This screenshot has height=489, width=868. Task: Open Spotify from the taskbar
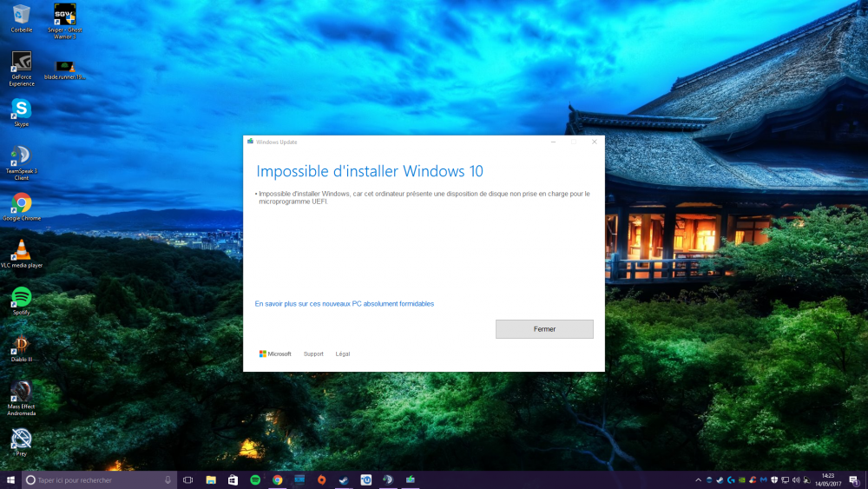(x=255, y=480)
